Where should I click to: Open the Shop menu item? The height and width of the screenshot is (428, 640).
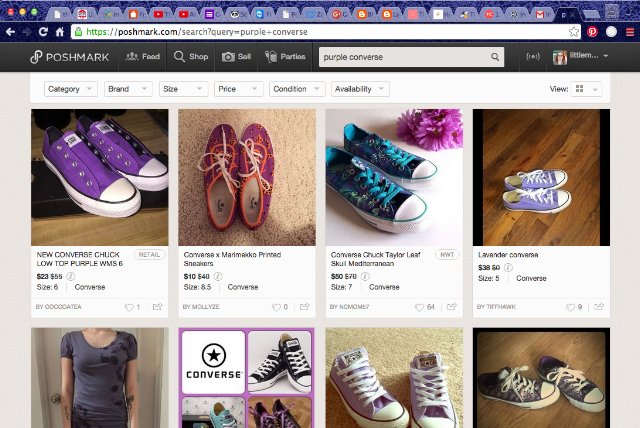[x=191, y=57]
